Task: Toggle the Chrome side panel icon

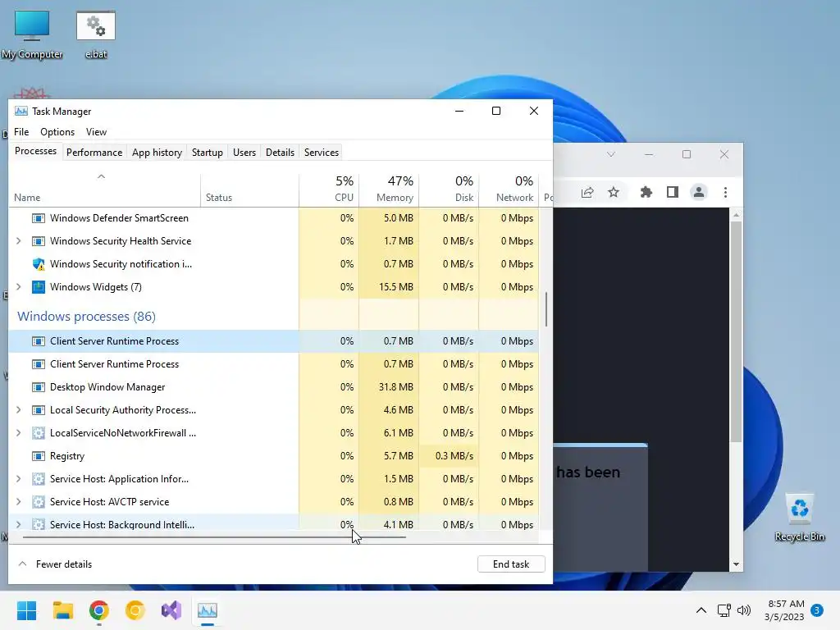Action: (673, 192)
